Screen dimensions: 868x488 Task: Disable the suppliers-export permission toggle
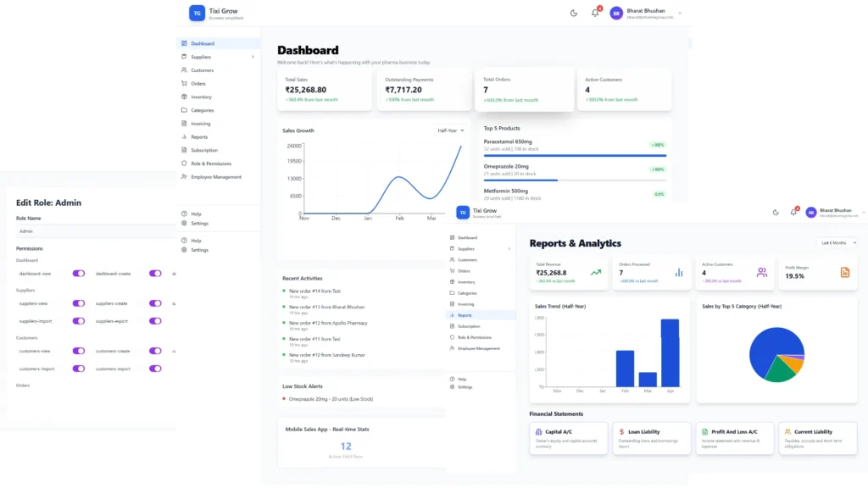click(x=155, y=321)
